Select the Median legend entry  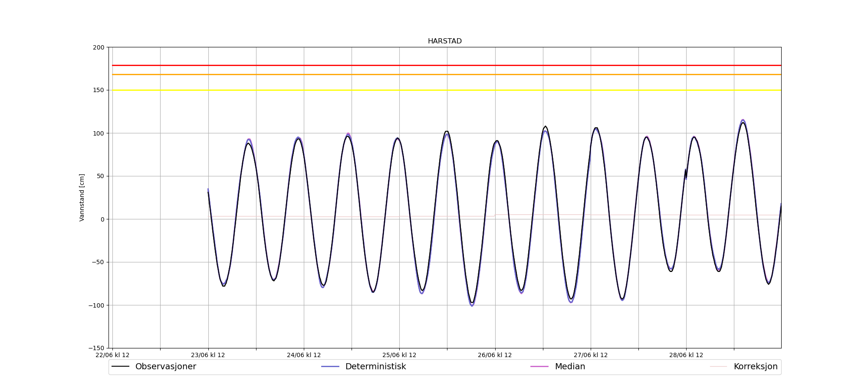558,367
